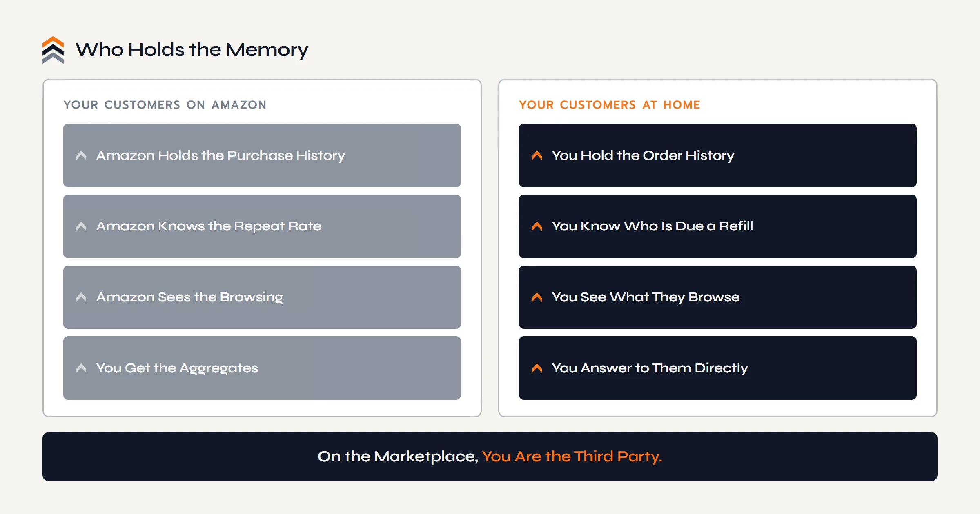Click chevron icon beside Amazon Holds the Purchase History
Image resolution: width=980 pixels, height=514 pixels.
[x=81, y=155]
